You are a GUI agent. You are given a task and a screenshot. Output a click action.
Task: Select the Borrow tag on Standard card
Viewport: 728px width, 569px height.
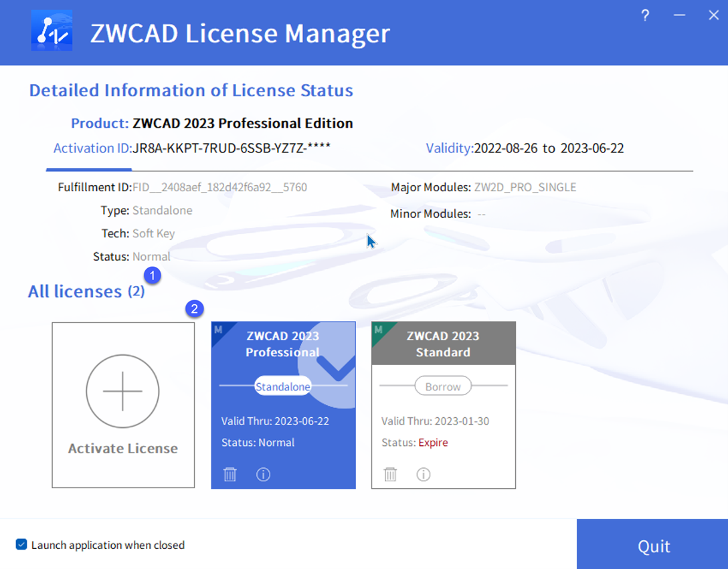[443, 386]
